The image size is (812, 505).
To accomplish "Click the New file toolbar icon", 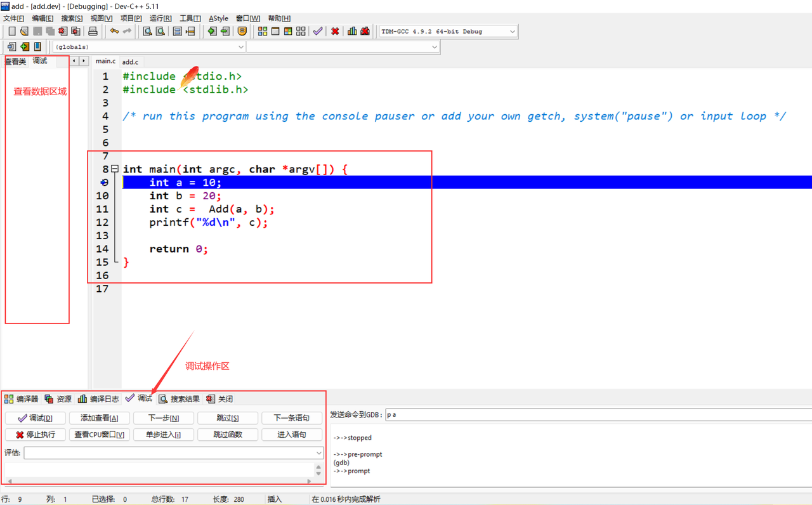I will click(x=12, y=31).
